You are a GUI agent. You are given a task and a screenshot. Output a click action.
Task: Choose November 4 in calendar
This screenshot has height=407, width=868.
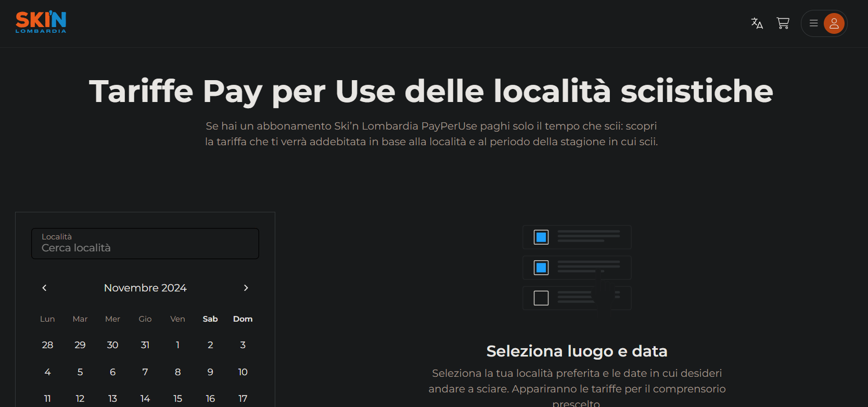point(47,372)
